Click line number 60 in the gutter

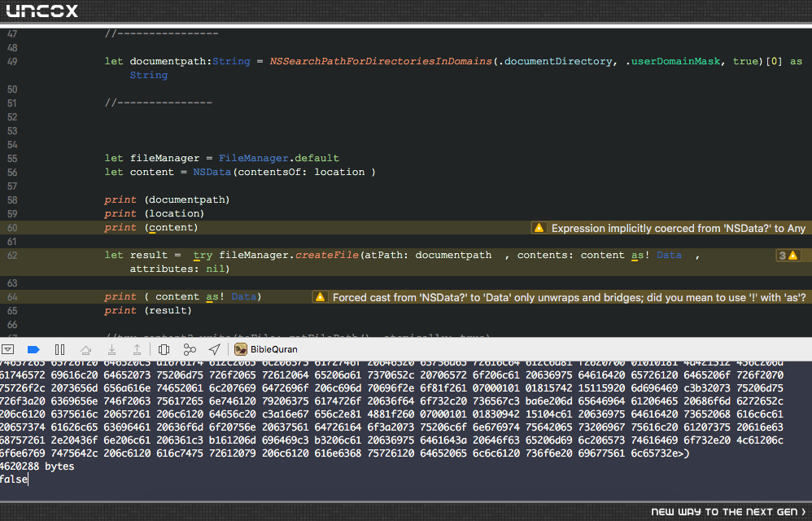[x=12, y=228]
